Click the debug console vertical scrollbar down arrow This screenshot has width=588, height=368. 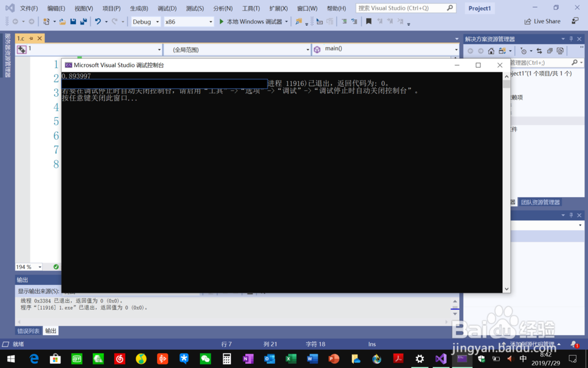coord(506,289)
